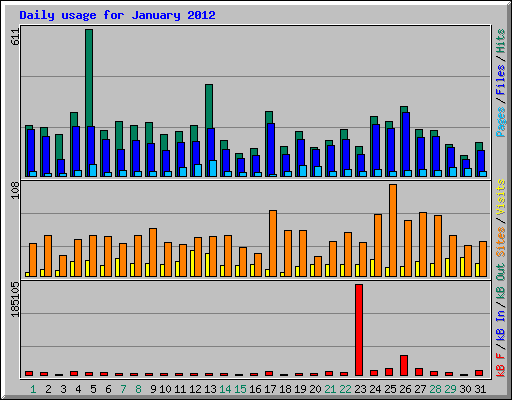Select the tallest orange Sites bar on day 25

(x=393, y=230)
